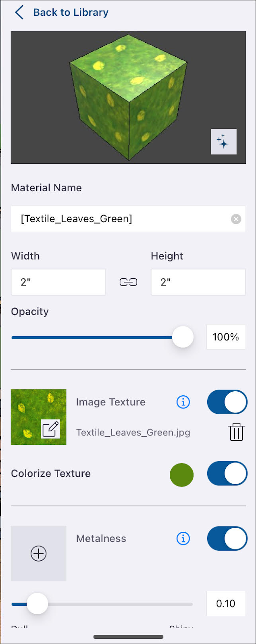
Task: Adjust the Dull-Shiny Metalness slider
Action: pyautogui.click(x=37, y=604)
